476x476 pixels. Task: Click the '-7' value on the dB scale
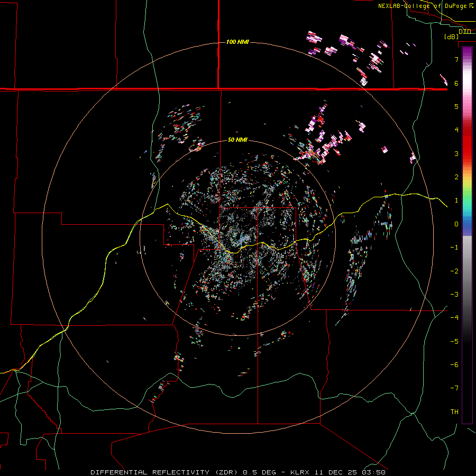(x=454, y=388)
